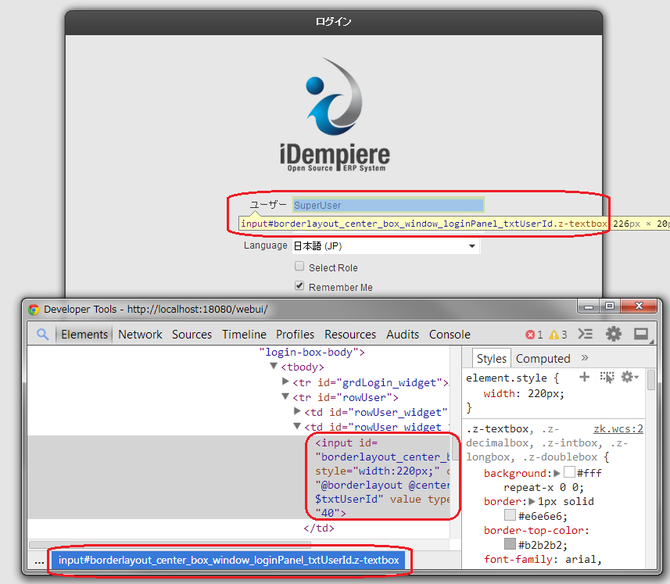Screen dimensions: 670x584
Task: Switch to the Network tab
Action: click(x=140, y=335)
